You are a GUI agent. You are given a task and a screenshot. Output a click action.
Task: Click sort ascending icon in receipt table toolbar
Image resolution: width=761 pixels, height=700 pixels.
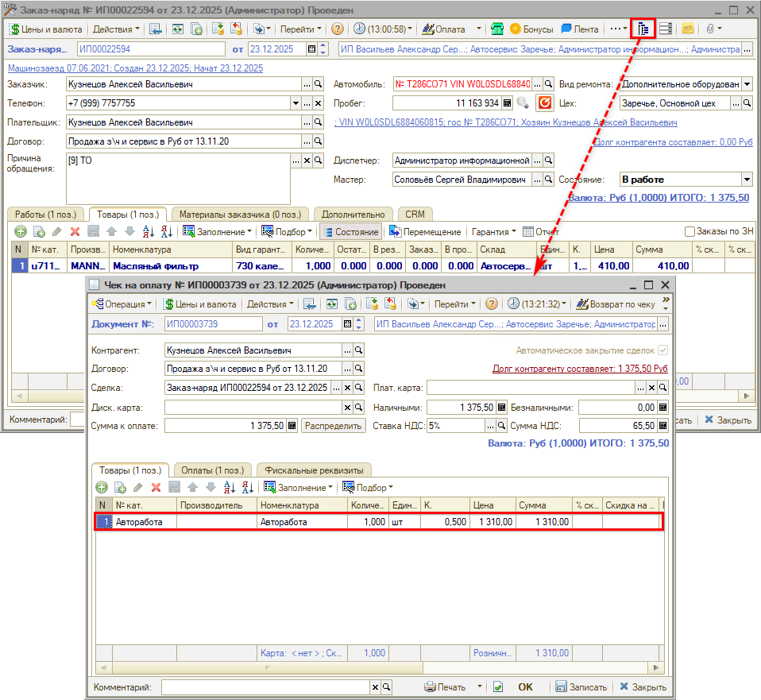click(229, 487)
